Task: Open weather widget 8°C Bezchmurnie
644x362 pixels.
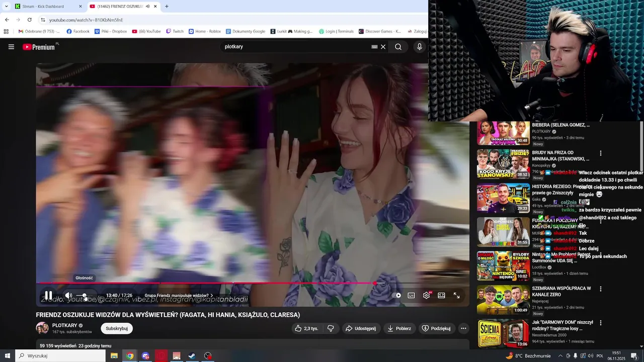Action: (x=528, y=356)
